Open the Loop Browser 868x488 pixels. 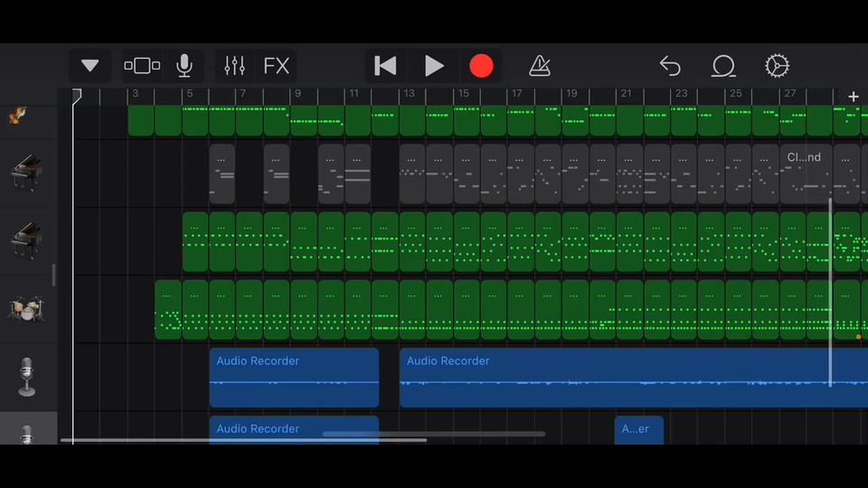click(x=723, y=66)
